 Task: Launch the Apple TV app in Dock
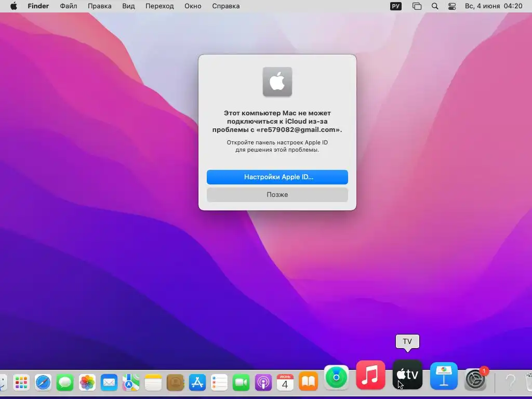click(x=407, y=375)
